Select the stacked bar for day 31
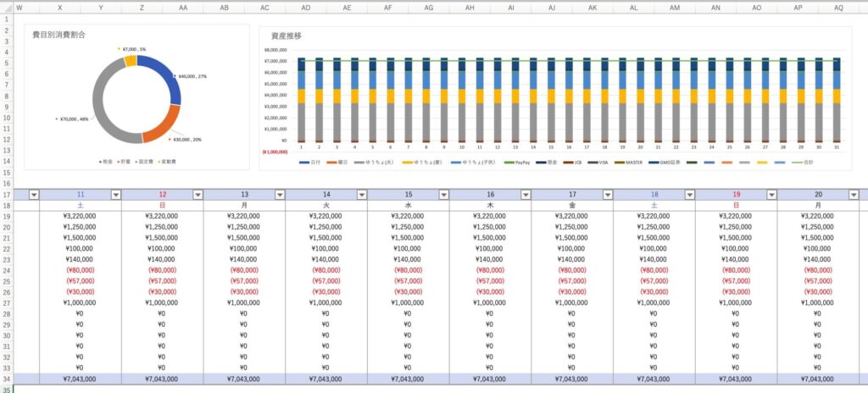 click(836, 99)
